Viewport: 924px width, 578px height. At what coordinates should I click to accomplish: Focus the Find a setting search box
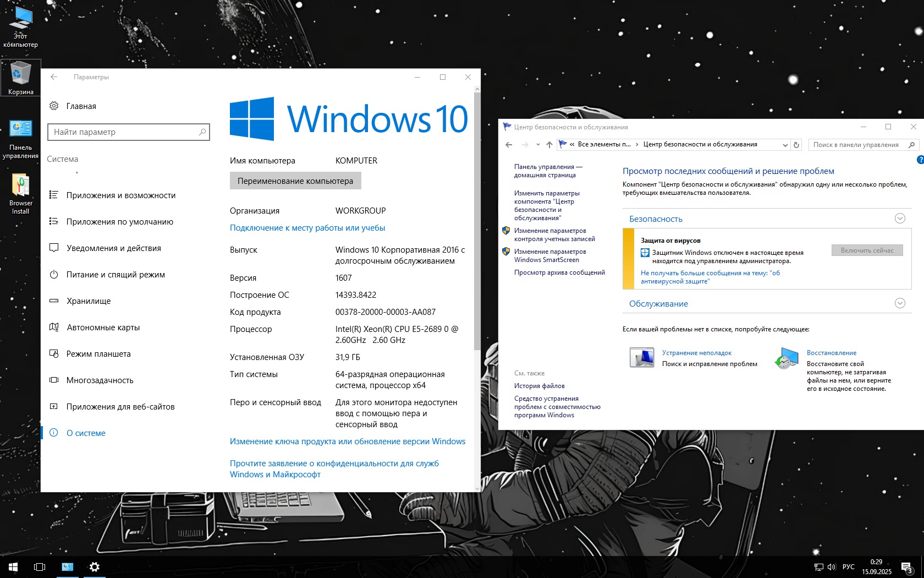click(x=129, y=132)
